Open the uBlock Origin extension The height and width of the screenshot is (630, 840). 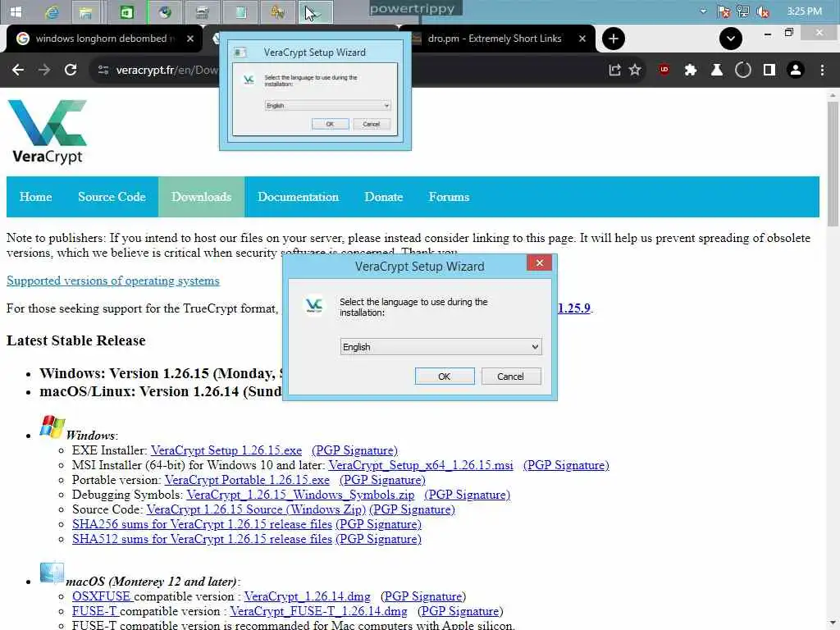tap(664, 70)
